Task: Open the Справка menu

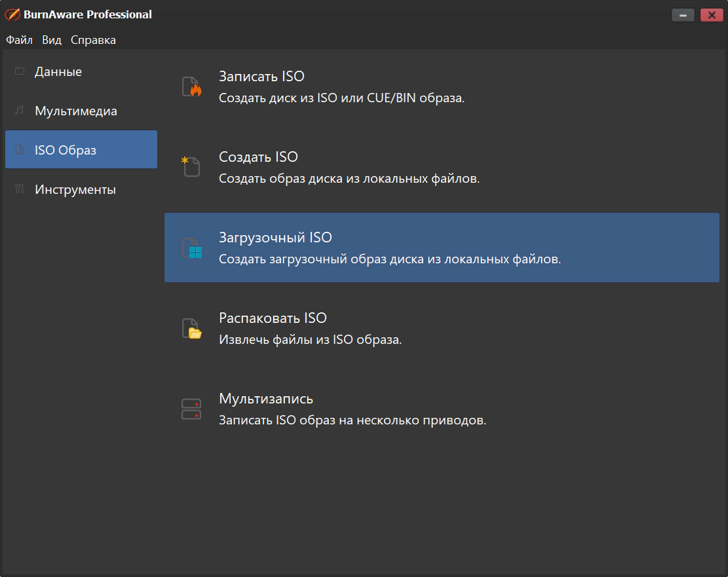Action: (93, 40)
